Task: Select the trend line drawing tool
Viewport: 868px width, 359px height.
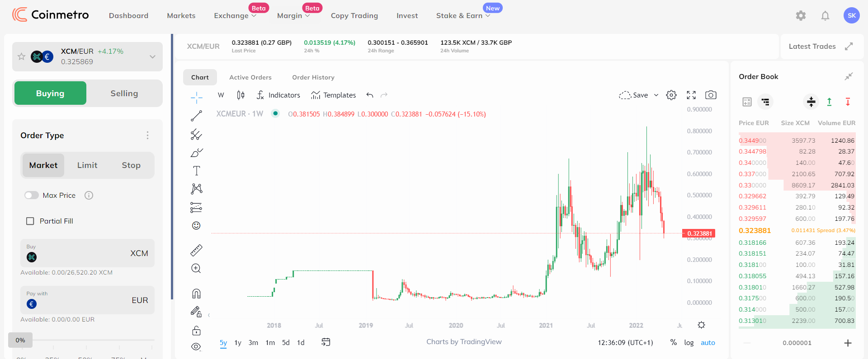Action: [196, 116]
